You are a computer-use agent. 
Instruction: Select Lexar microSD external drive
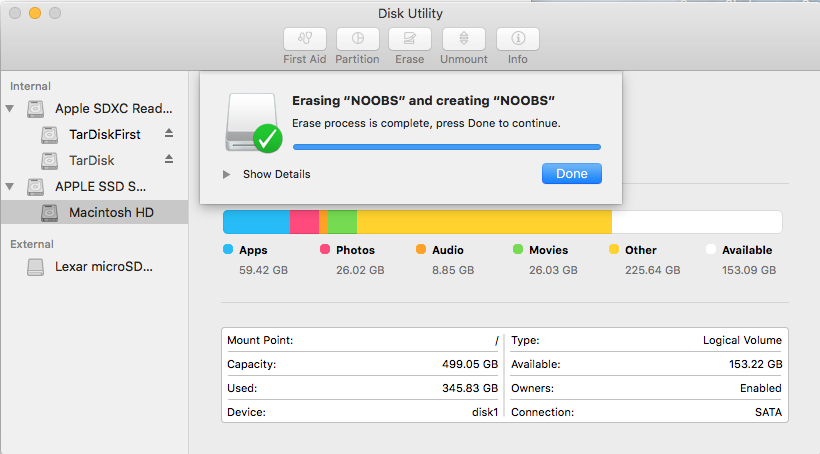[104, 267]
